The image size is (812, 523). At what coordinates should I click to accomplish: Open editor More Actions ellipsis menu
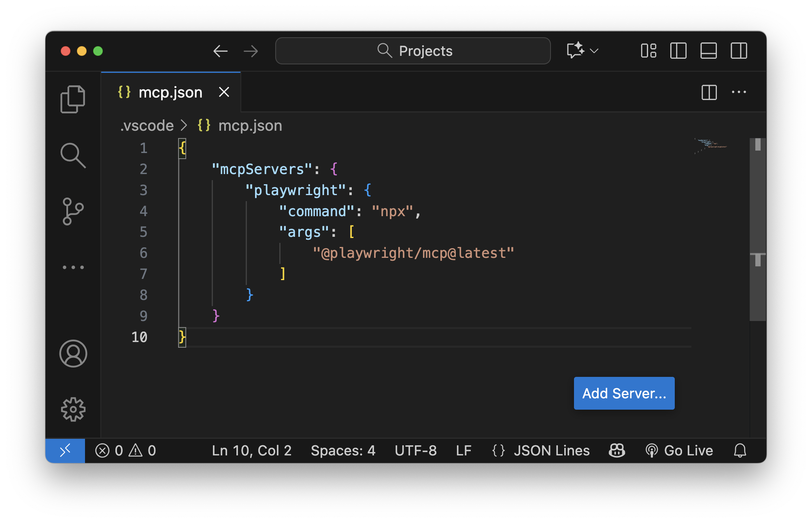(739, 92)
